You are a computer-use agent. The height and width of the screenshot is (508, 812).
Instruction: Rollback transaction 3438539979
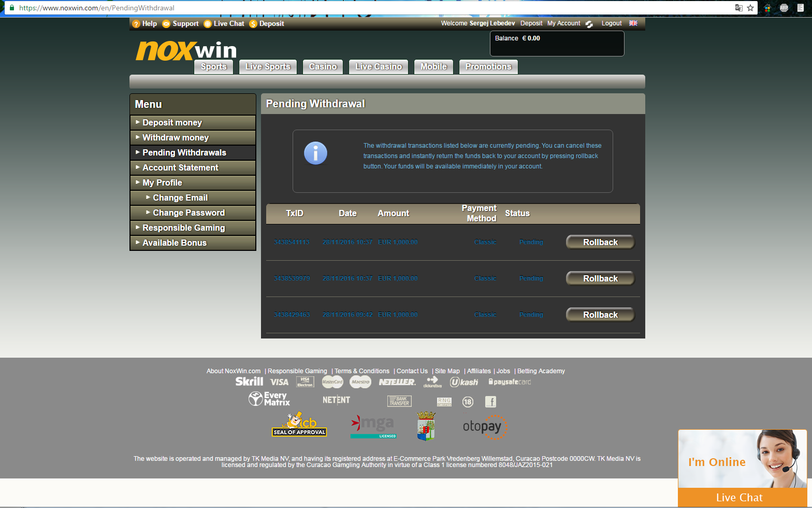(x=601, y=278)
